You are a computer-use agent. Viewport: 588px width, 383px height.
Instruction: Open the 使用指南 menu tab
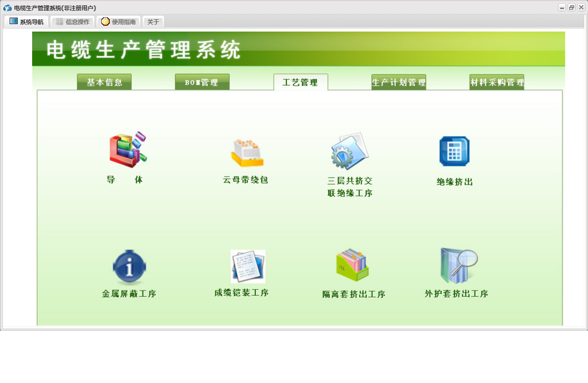(119, 22)
